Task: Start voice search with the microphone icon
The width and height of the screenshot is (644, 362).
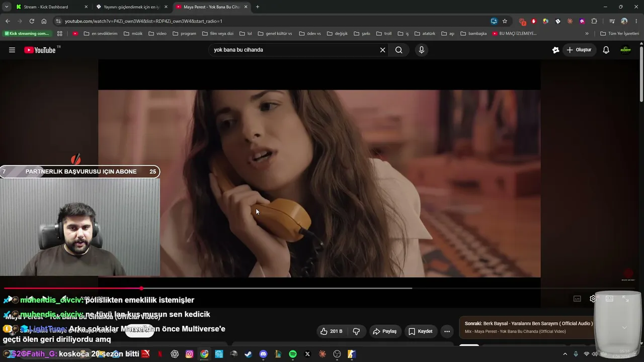Action: [x=422, y=50]
